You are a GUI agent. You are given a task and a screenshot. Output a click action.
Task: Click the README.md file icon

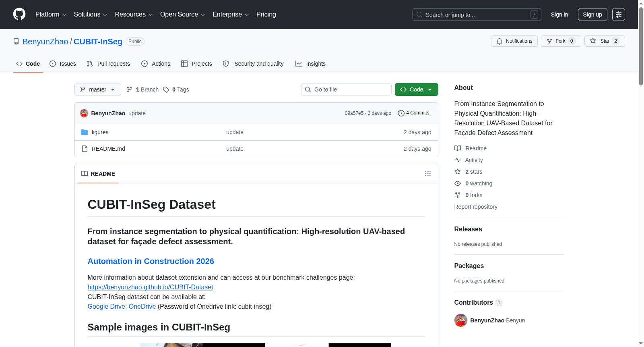click(x=85, y=149)
